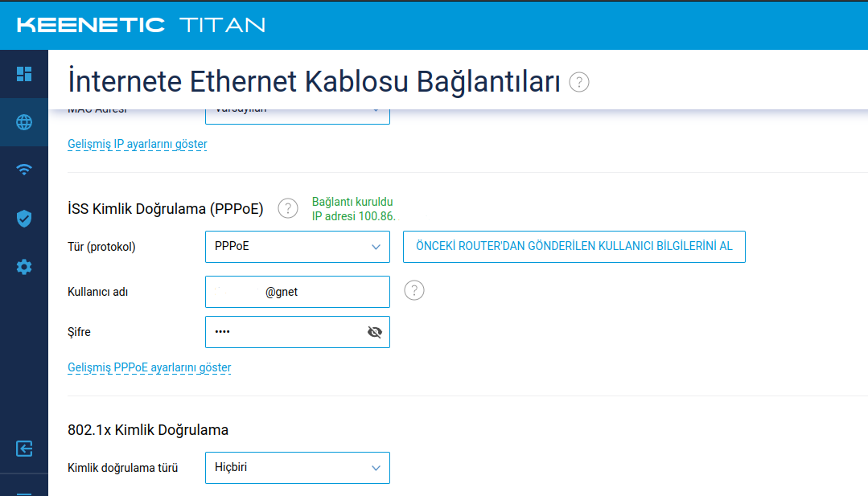Open the Kimlik doğrulama türü dropdown
This screenshot has width=868, height=496.
point(298,468)
